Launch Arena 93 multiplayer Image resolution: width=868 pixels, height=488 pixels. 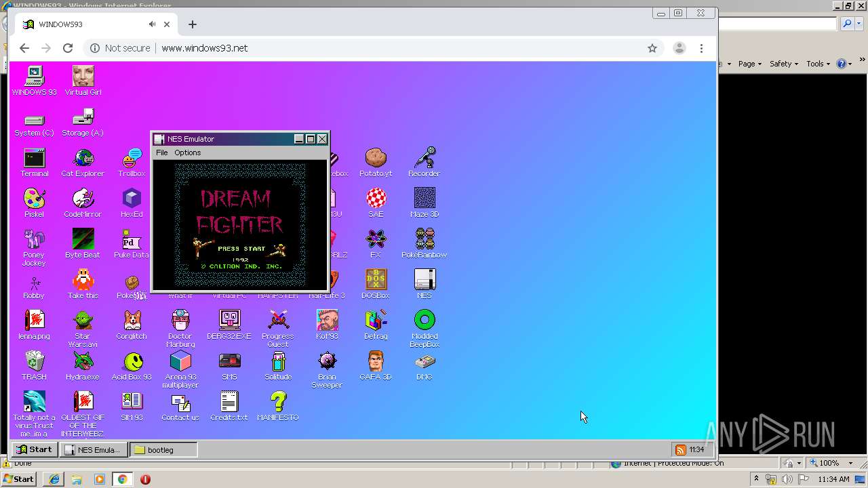point(180,369)
